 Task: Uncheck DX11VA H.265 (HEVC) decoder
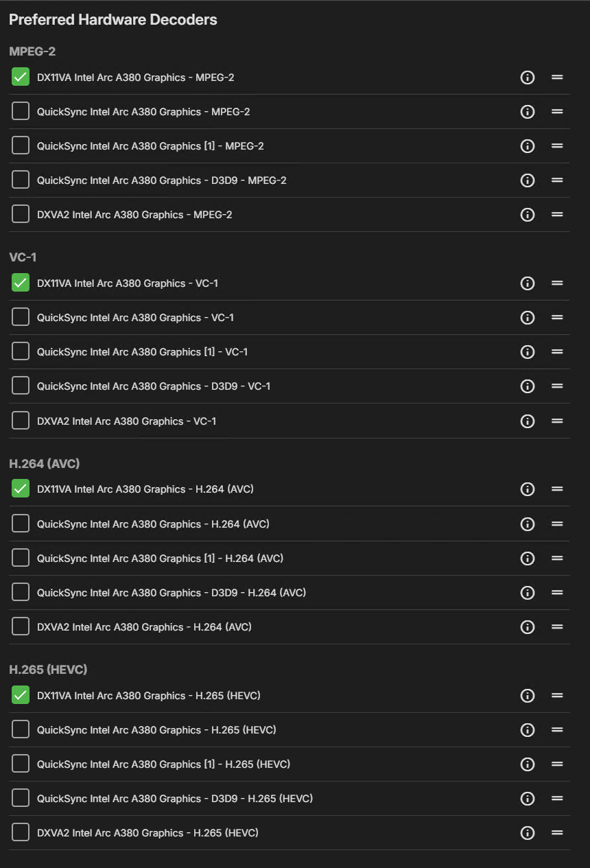point(21,695)
